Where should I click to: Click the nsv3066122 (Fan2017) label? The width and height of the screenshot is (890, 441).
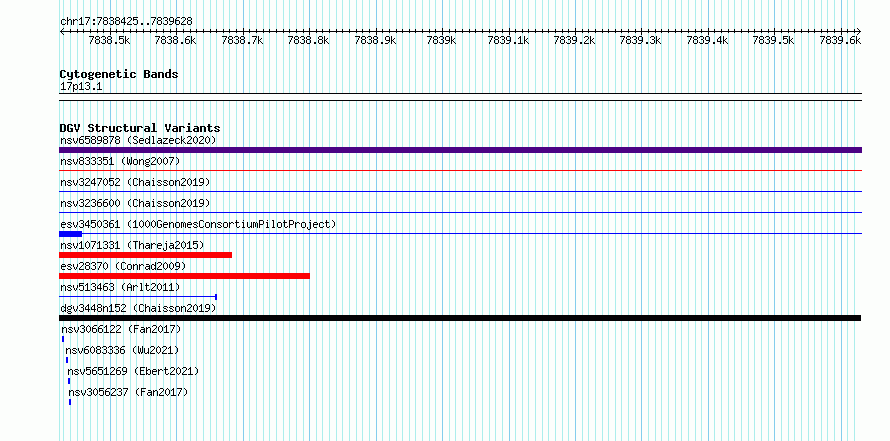click(x=120, y=329)
